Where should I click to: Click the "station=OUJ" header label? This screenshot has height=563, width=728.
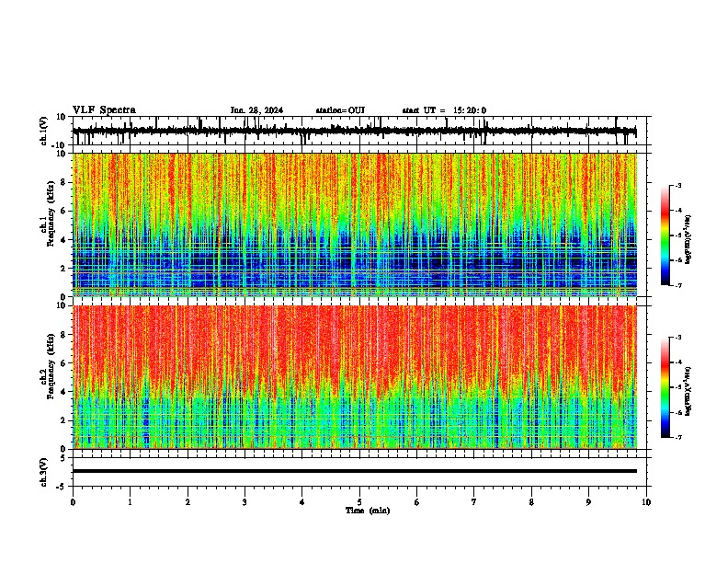pos(340,110)
